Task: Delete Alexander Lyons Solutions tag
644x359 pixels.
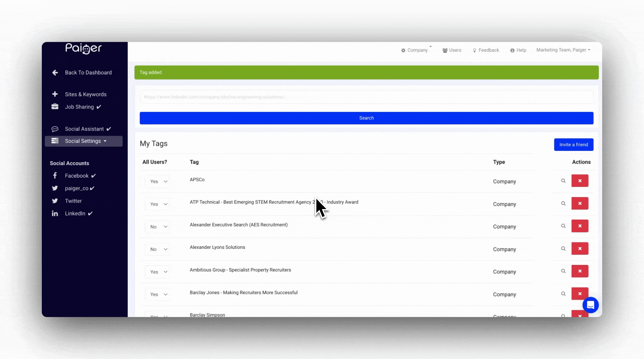Action: click(580, 249)
